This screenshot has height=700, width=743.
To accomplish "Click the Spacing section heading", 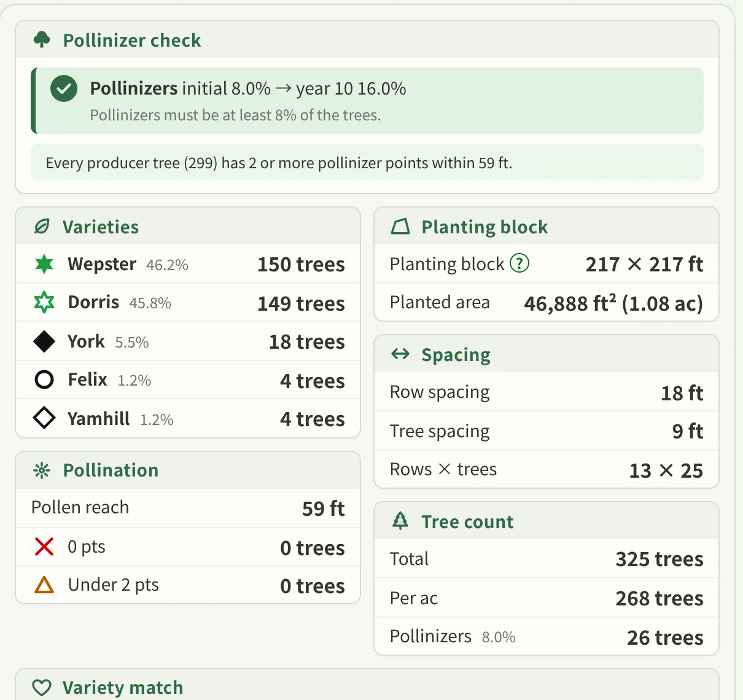I will tap(456, 355).
